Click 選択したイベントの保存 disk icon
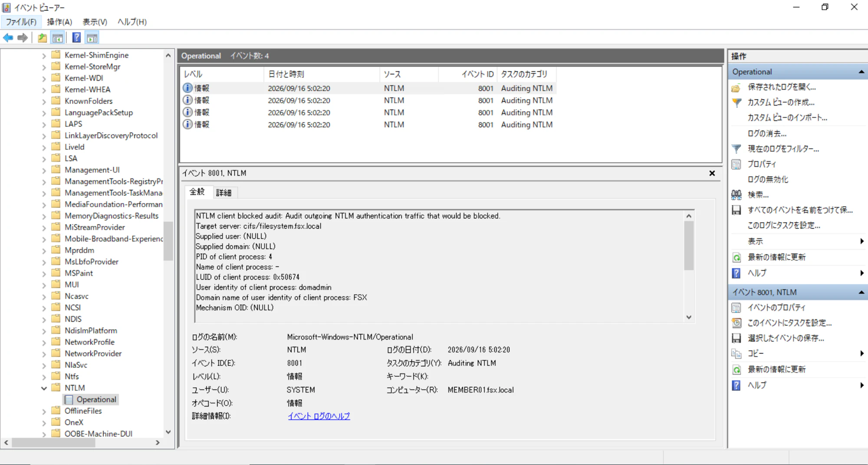 pyautogui.click(x=736, y=338)
